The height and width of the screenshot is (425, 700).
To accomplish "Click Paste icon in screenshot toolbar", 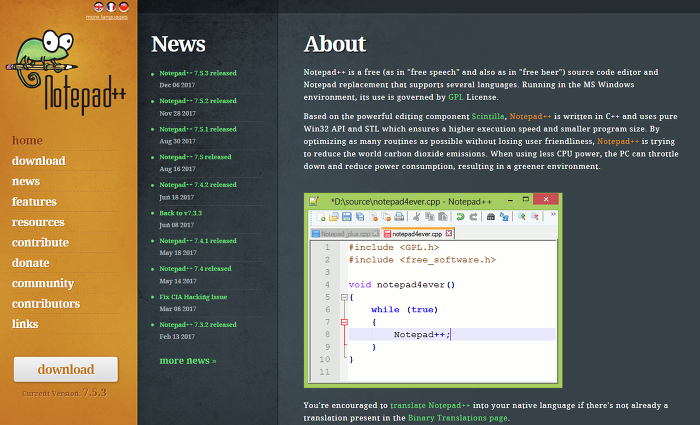I will click(x=442, y=217).
